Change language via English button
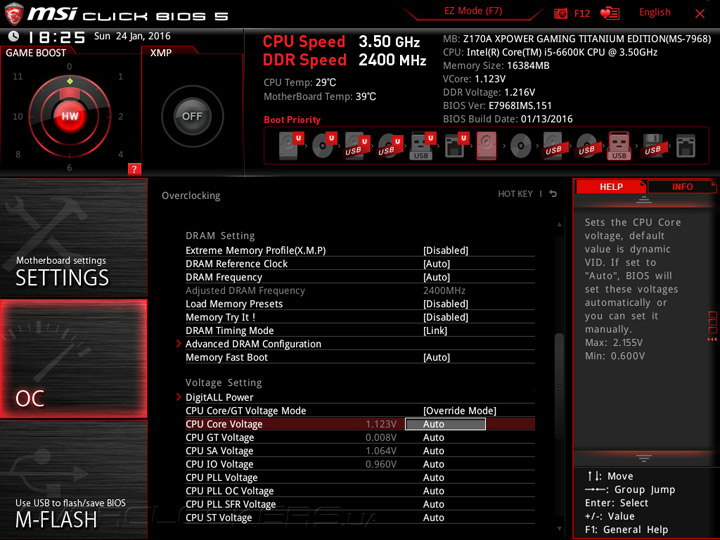720x540 pixels. pos(654,12)
